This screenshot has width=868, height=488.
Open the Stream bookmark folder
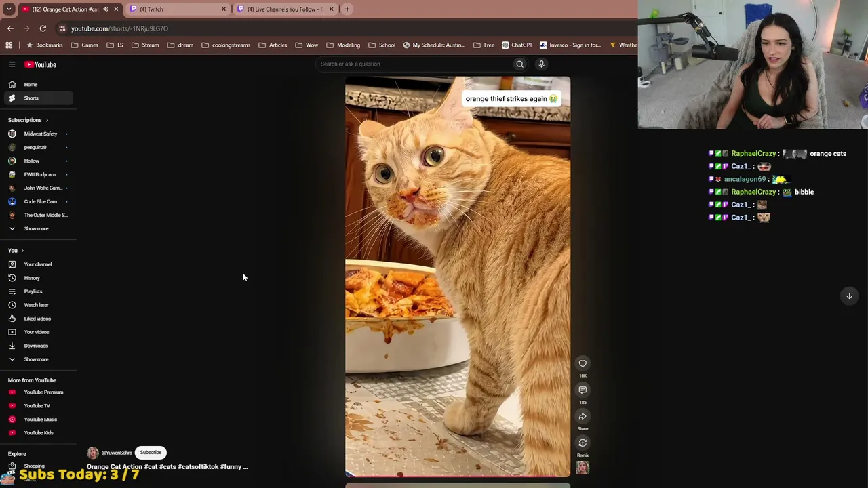coord(145,45)
